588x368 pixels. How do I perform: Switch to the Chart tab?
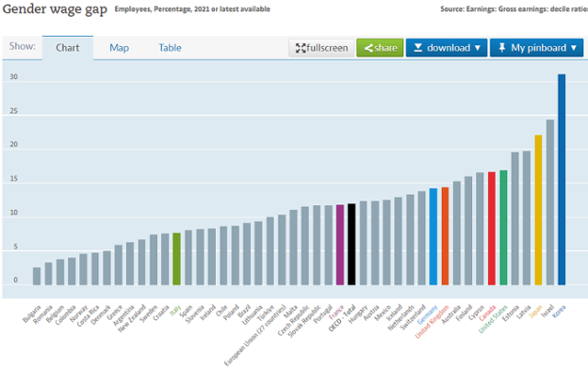pyautogui.click(x=67, y=48)
